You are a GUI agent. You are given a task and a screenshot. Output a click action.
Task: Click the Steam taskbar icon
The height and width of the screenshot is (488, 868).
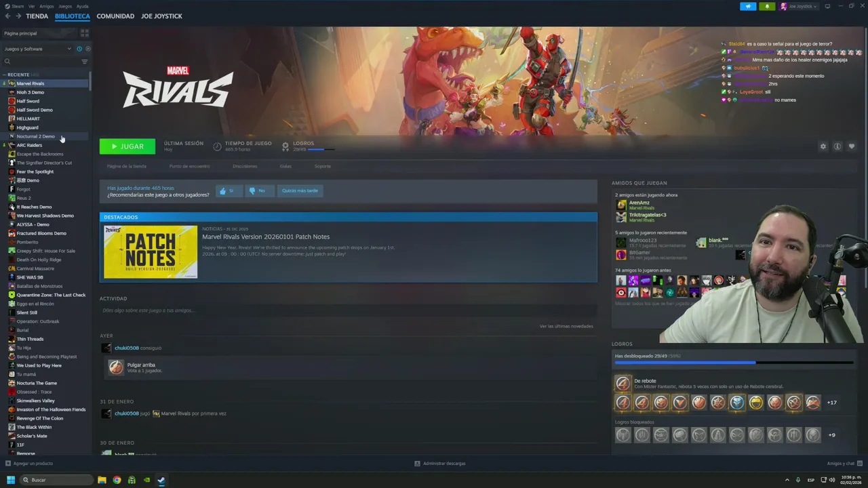[x=161, y=480]
